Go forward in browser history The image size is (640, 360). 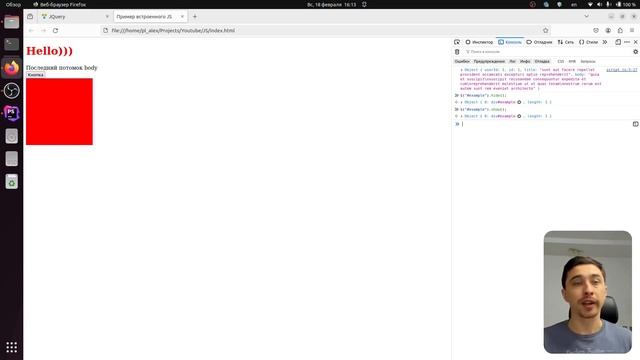tap(43, 30)
